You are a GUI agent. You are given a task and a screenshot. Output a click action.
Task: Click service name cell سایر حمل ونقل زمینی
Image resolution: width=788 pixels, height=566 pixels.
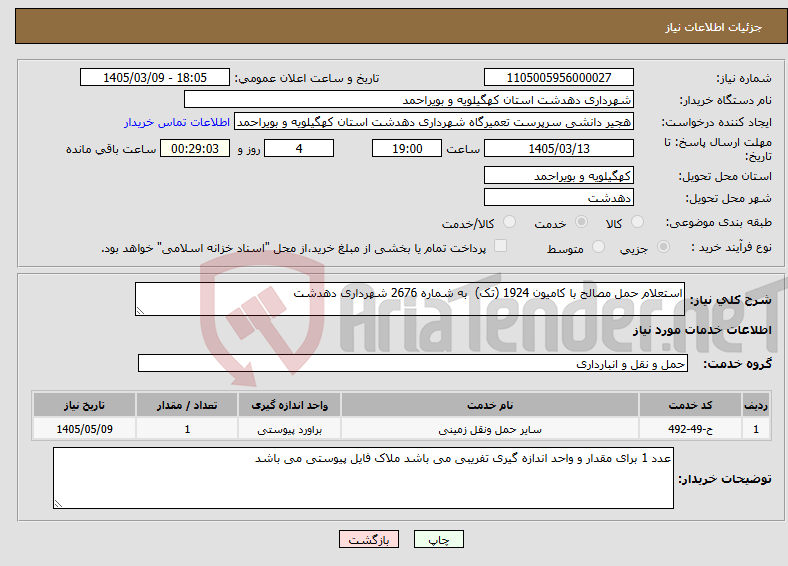(490, 429)
